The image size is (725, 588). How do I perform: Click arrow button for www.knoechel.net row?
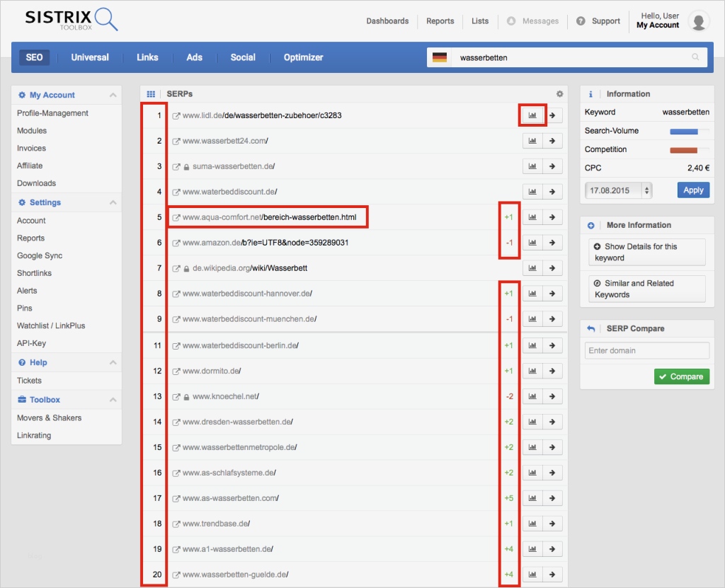(552, 396)
